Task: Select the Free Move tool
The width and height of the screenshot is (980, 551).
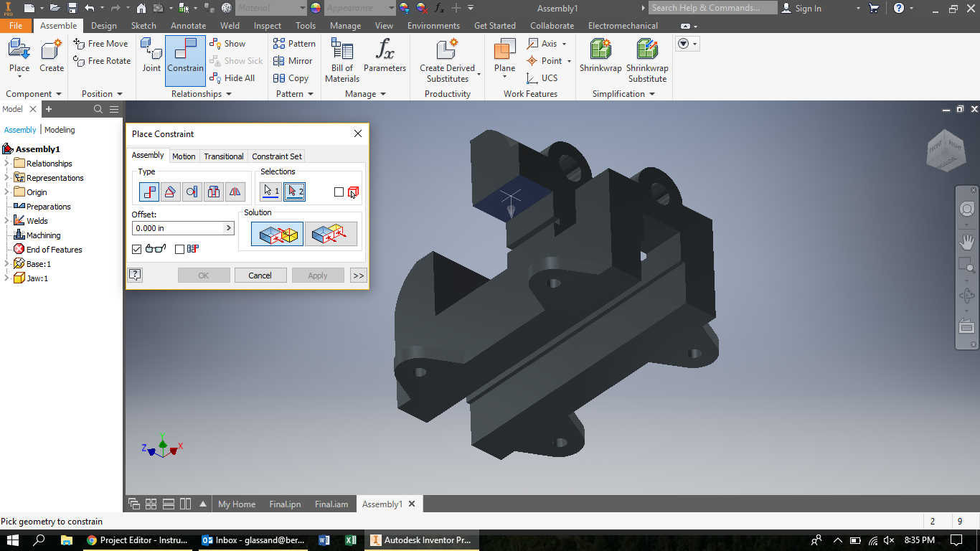Action: [x=100, y=44]
